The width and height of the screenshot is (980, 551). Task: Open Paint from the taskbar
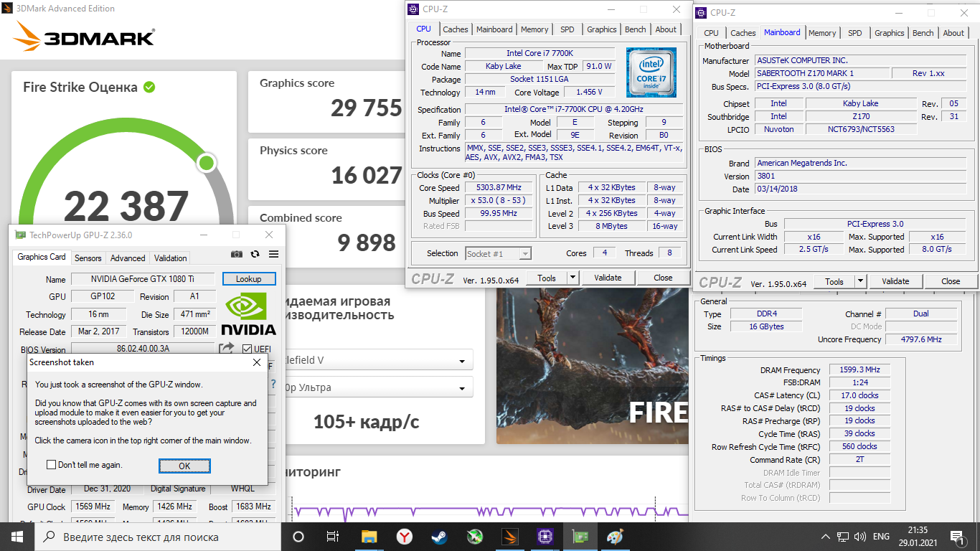tap(615, 537)
